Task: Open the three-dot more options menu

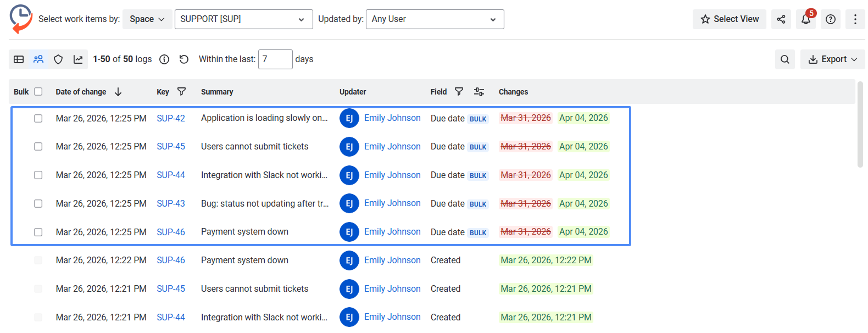Action: (x=855, y=19)
